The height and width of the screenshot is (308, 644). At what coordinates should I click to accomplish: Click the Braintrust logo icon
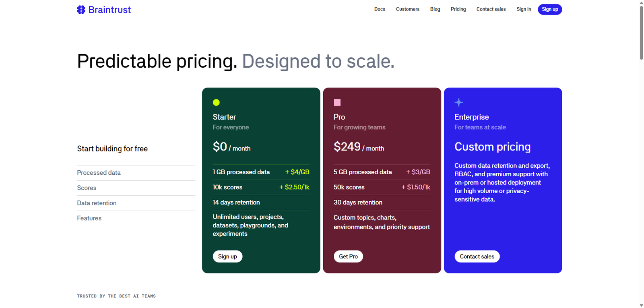(x=81, y=10)
